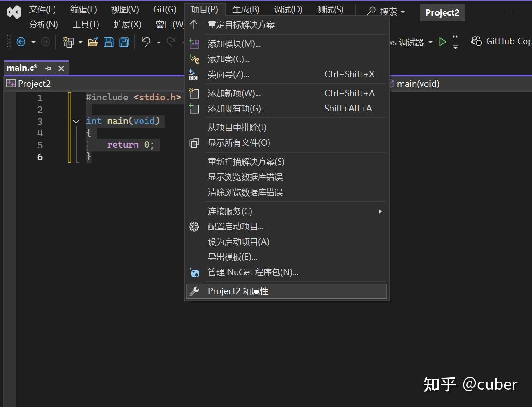Open 管理 NuGet 程序包(N)...
532x407 pixels.
point(287,272)
